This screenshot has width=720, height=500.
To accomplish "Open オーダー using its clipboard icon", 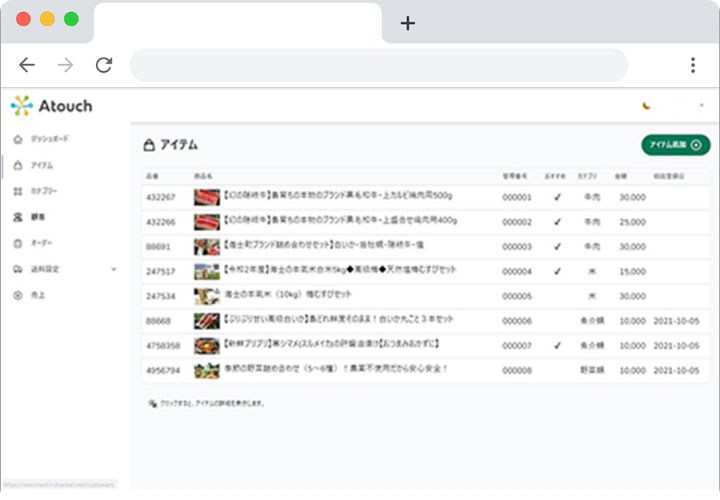I will tap(17, 243).
